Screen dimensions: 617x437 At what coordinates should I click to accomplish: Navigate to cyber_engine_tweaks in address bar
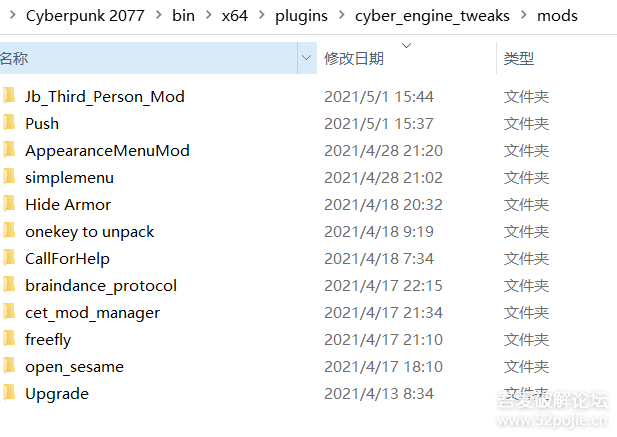[x=432, y=16]
